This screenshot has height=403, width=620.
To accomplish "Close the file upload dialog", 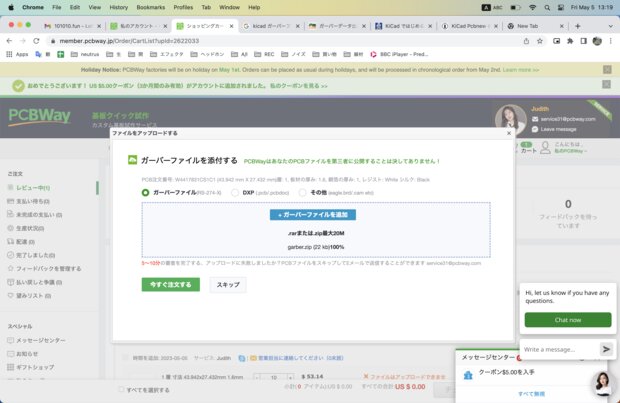I will click(x=509, y=133).
